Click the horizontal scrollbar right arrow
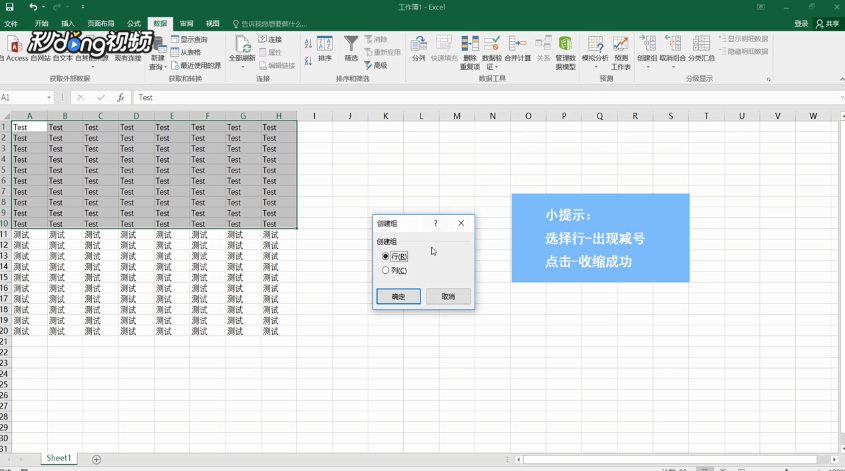Image resolution: width=845 pixels, height=471 pixels. (834, 460)
